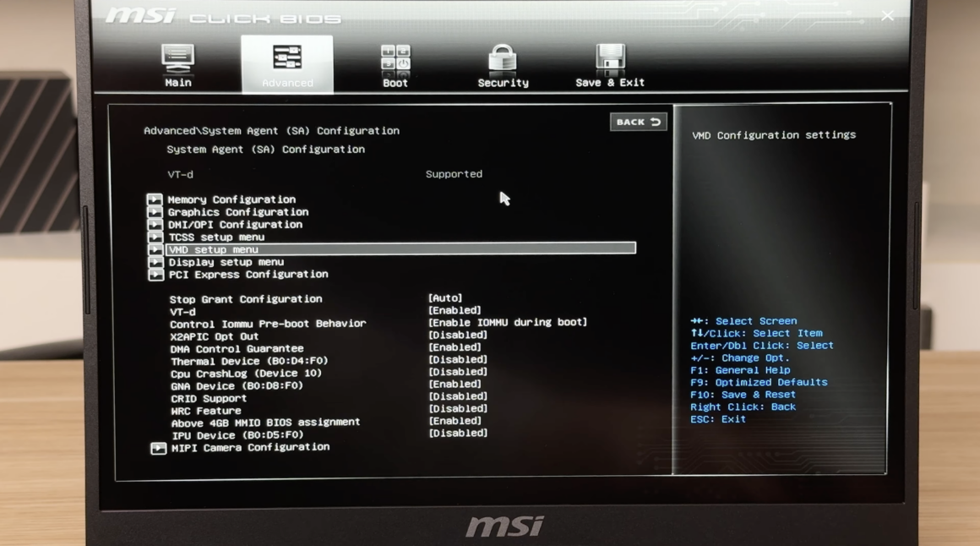980x546 pixels.
Task: Switch to the Main tab label
Action: 178,83
